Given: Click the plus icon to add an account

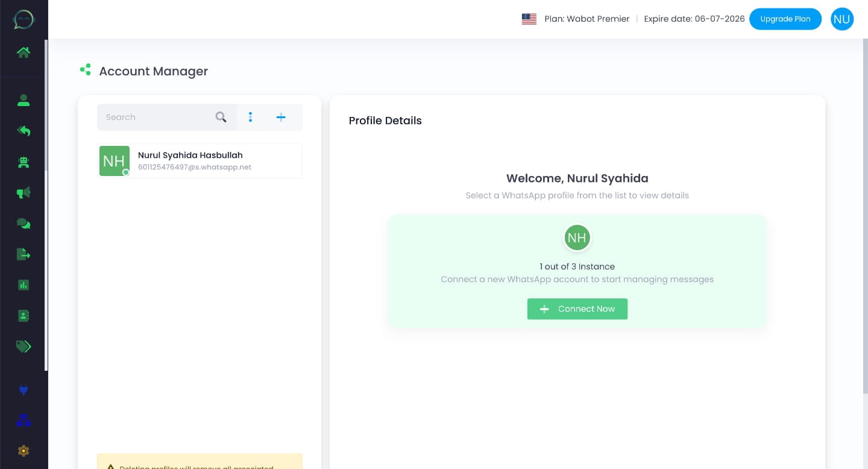Looking at the screenshot, I should coord(281,117).
